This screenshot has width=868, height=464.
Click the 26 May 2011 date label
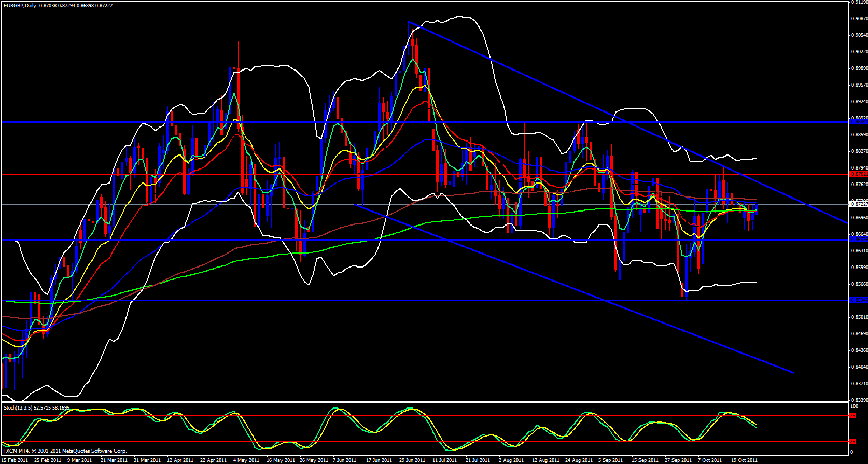coord(314,460)
